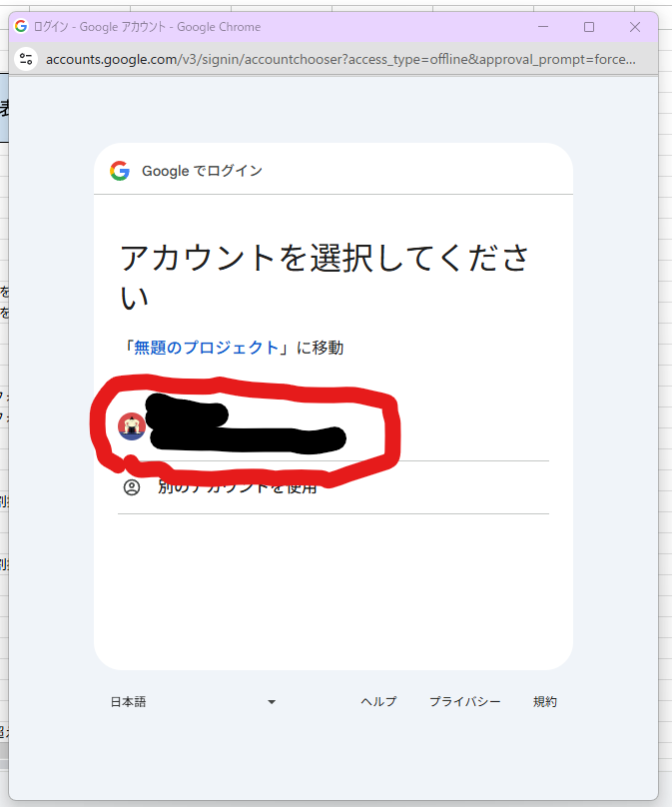Screen dimensions: 672x807
Task: Choose 別のアカウントを使用 option
Action: (238, 487)
